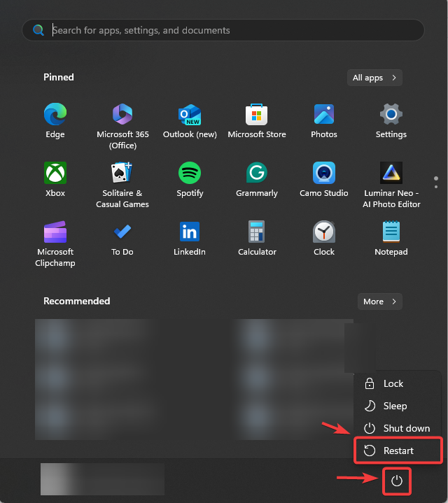Click the Power button icon
The width and height of the screenshot is (448, 503).
tap(397, 481)
